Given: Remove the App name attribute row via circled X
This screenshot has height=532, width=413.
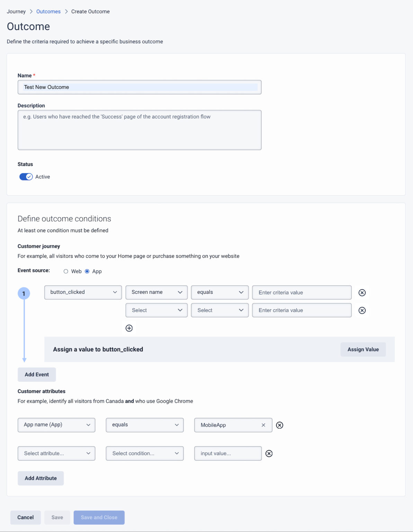Looking at the screenshot, I should pyautogui.click(x=279, y=425).
